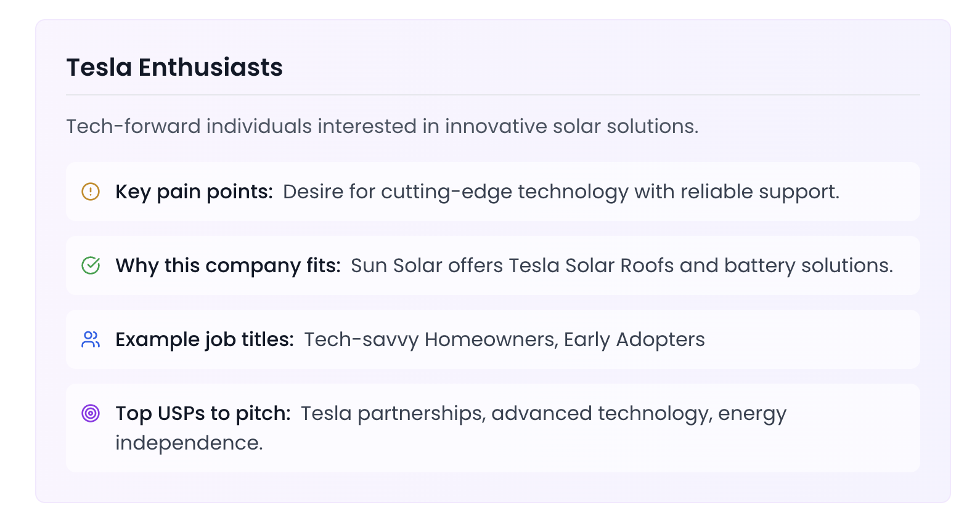
Task: Click the Top USPs to pitch label
Action: click(x=203, y=414)
